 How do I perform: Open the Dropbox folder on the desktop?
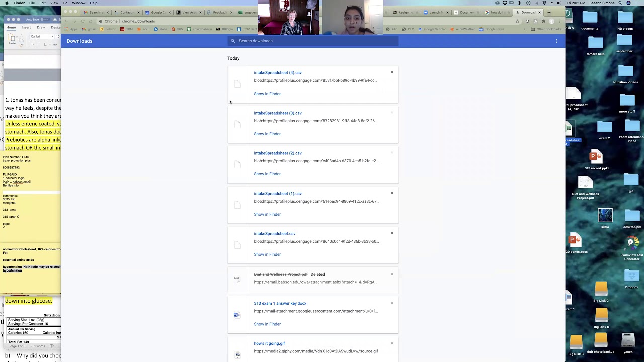pyautogui.click(x=631, y=278)
